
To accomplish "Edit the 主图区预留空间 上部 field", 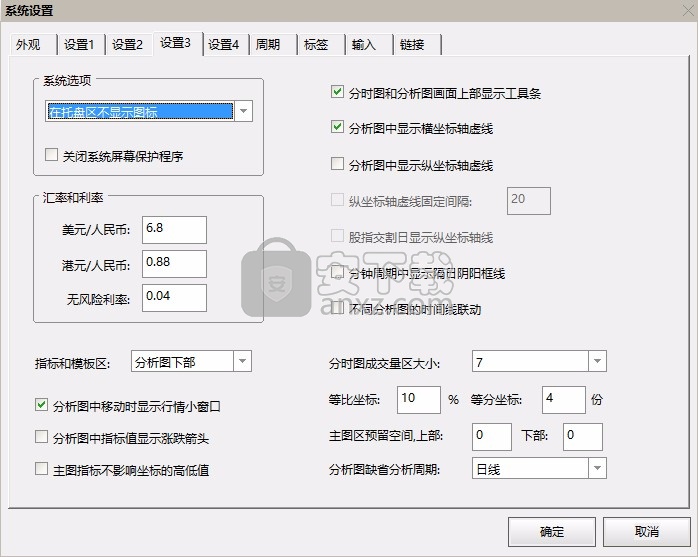I will [x=492, y=437].
